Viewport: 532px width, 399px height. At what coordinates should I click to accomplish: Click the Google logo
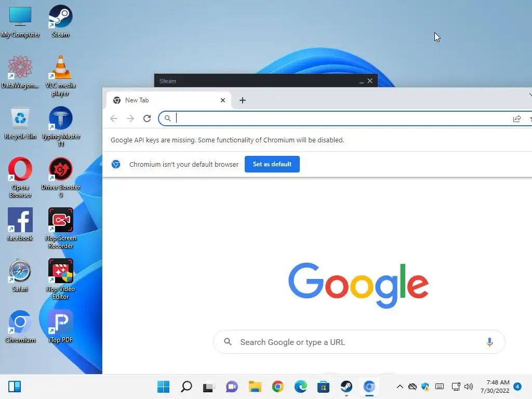pos(358,285)
